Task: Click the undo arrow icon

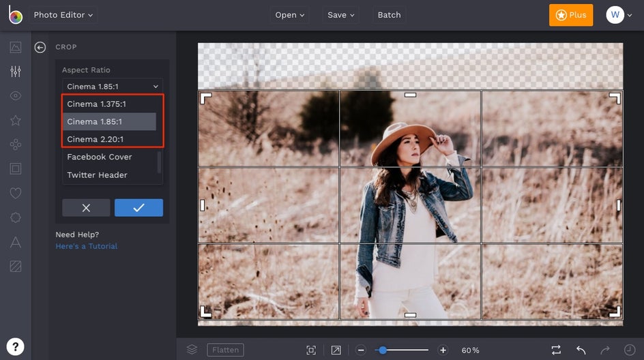Action: (581, 350)
